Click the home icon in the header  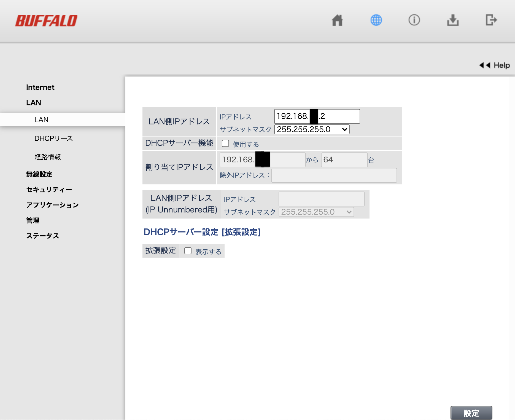pos(337,20)
